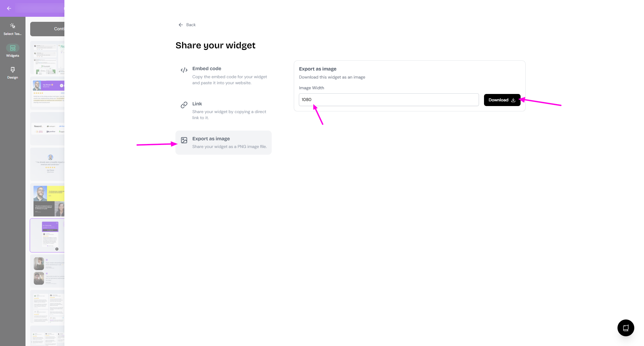Image resolution: width=644 pixels, height=346 pixels.
Task: Click the embed code brackets icon
Action: tap(184, 70)
